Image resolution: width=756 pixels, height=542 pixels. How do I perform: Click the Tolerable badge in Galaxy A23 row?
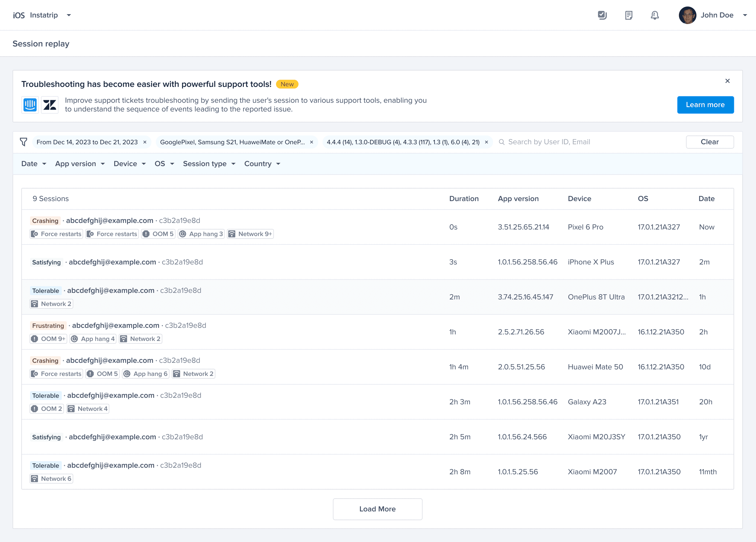click(x=46, y=396)
